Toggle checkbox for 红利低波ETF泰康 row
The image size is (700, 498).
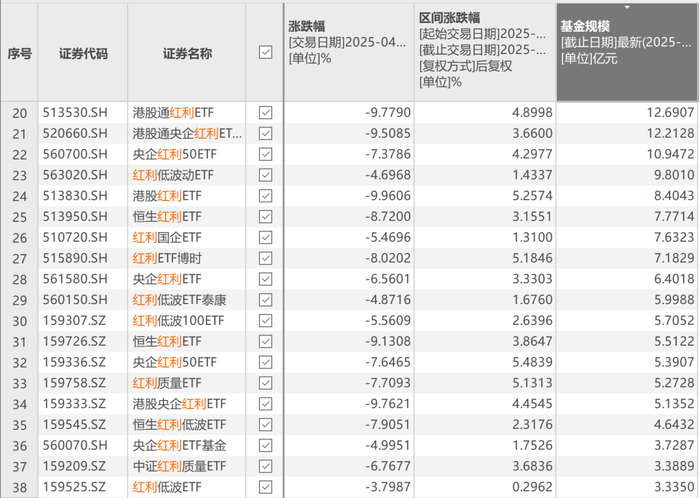(266, 300)
